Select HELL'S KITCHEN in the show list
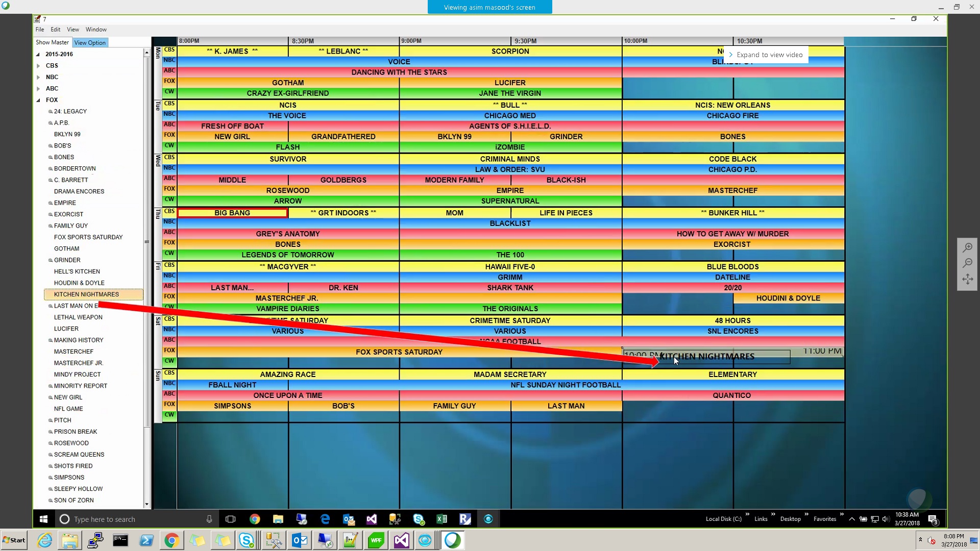The width and height of the screenshot is (980, 551). [77, 271]
